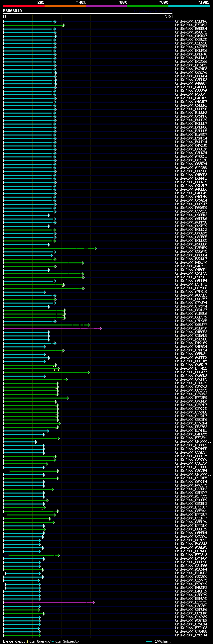This screenshot has height=644, width=213.
Task: Select UniRef100_B3TN71 label
Action: tap(191, 285)
